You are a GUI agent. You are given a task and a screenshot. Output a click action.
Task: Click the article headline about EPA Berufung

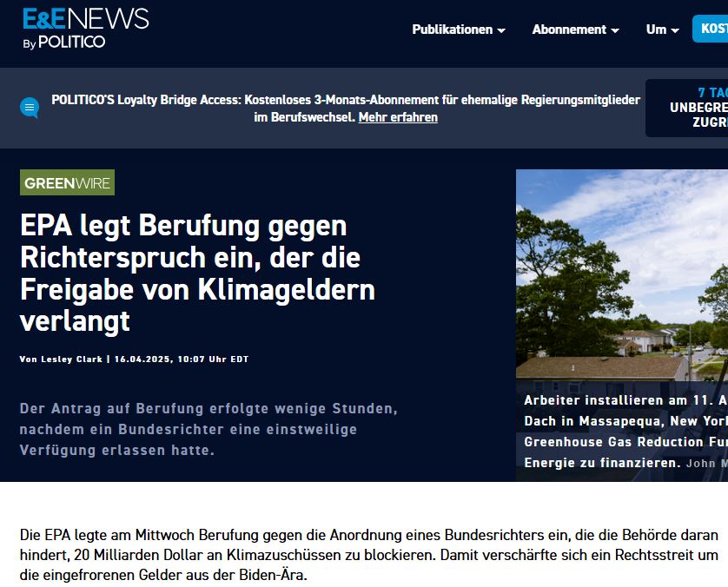[198, 273]
